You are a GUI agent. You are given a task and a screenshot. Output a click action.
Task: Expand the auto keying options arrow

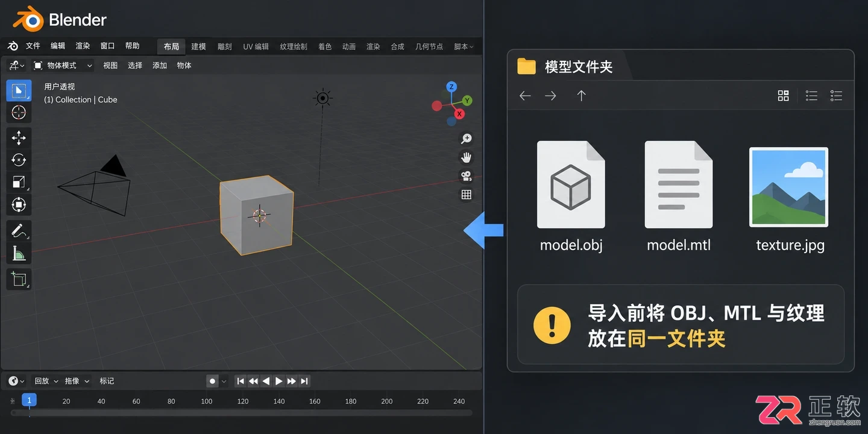(224, 381)
